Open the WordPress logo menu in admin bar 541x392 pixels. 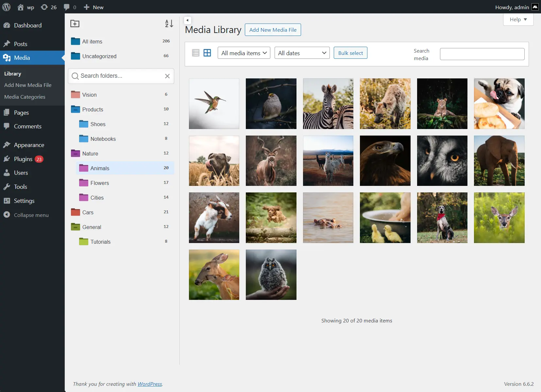tap(6, 7)
